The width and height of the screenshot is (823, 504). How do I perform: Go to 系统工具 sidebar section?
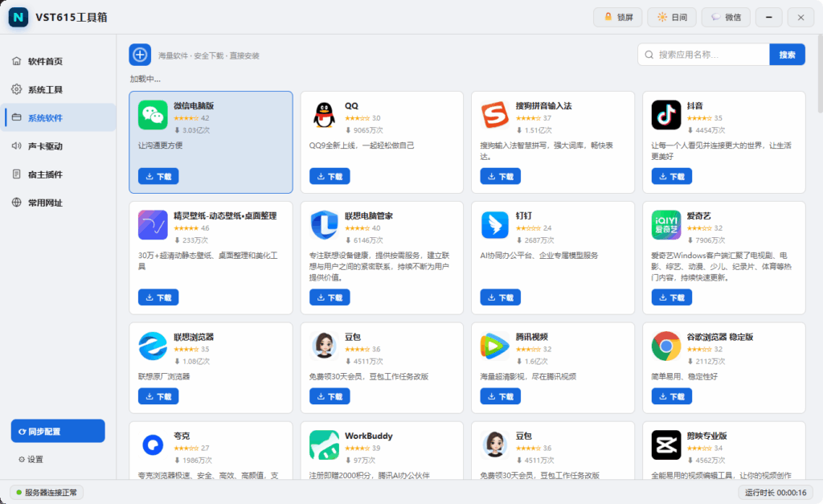(x=58, y=90)
